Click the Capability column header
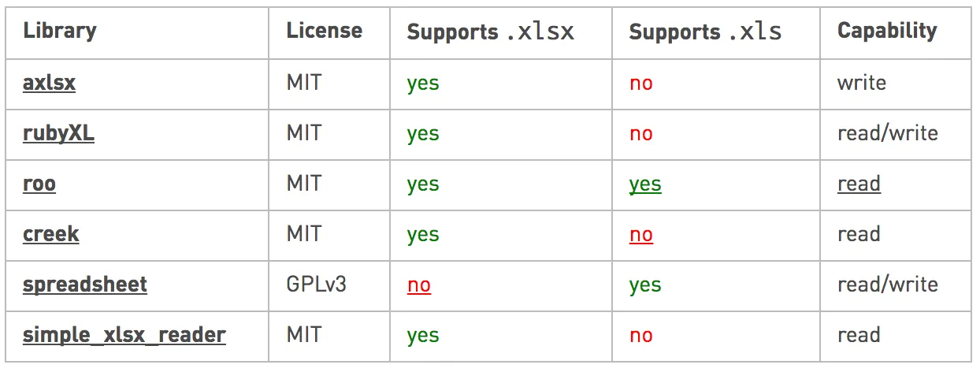The width and height of the screenshot is (980, 372). [886, 32]
